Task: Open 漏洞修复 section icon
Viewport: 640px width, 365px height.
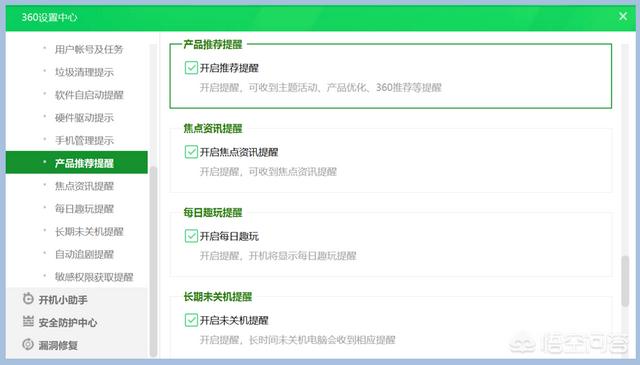Action: (28, 345)
